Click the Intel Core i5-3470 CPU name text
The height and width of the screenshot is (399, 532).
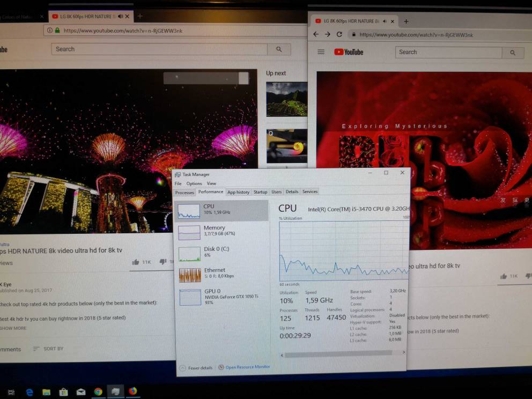(358, 209)
